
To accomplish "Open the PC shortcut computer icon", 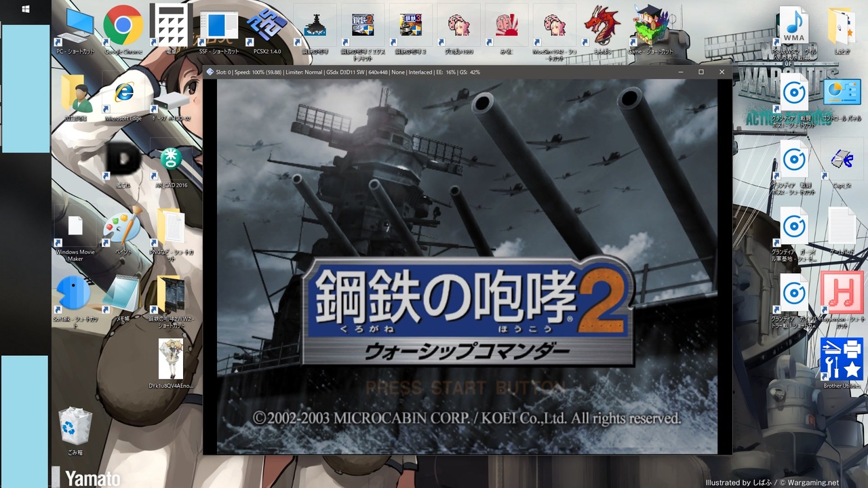I will click(x=75, y=27).
